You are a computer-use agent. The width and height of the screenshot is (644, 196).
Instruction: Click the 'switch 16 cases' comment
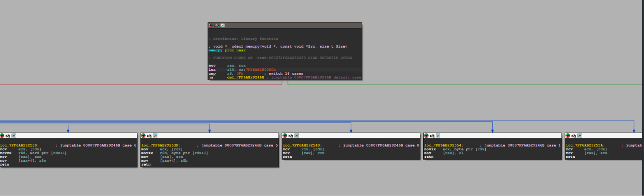click(283, 74)
